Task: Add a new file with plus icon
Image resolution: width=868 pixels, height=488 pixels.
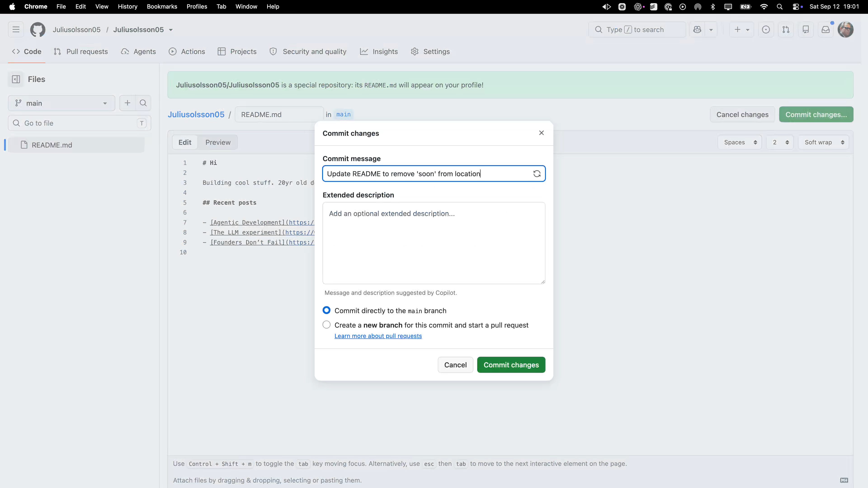Action: pos(127,103)
